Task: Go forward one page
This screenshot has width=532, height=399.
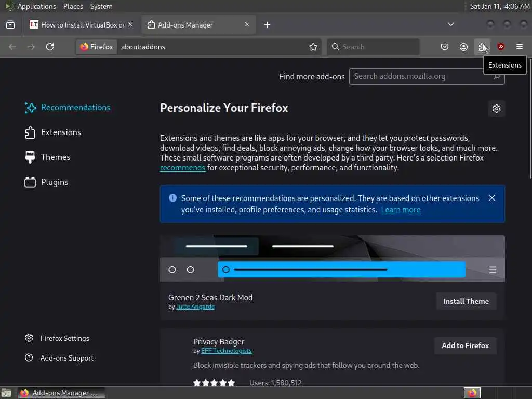Action: pyautogui.click(x=31, y=47)
